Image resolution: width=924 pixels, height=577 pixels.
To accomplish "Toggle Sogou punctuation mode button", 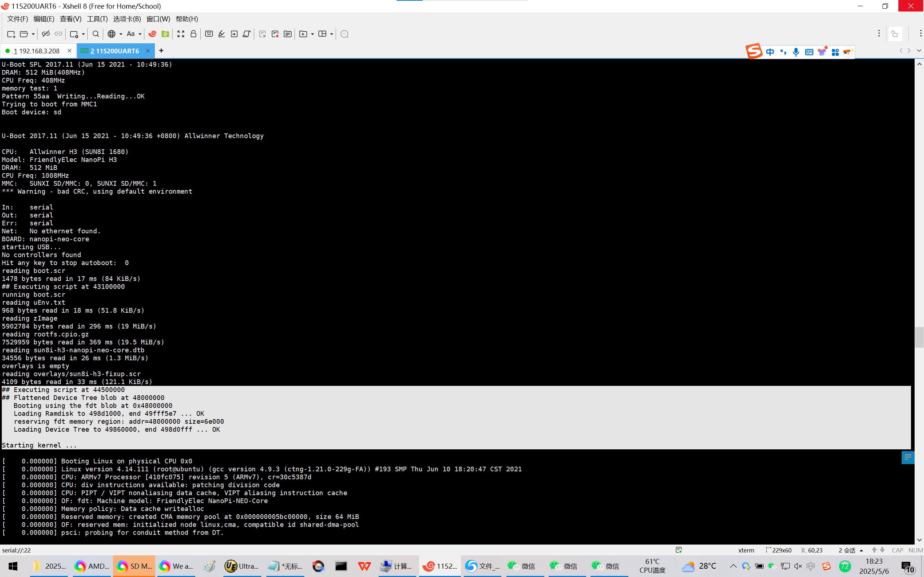I will tap(783, 52).
